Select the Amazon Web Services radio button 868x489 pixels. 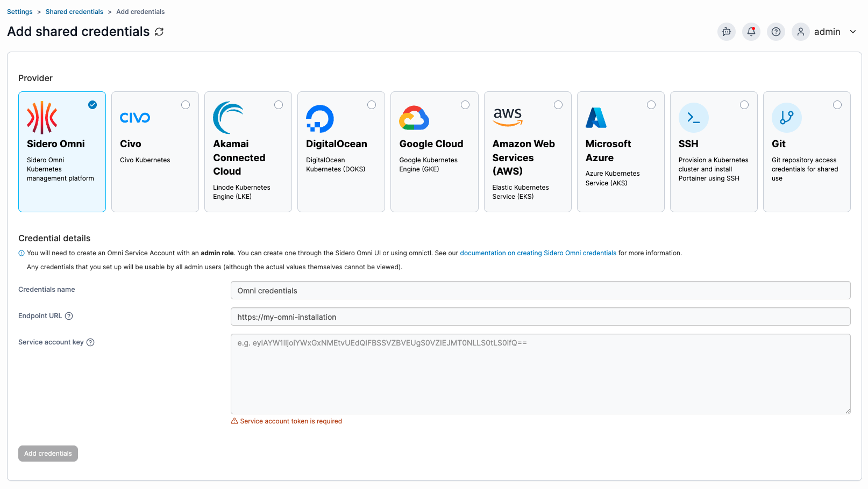click(558, 105)
